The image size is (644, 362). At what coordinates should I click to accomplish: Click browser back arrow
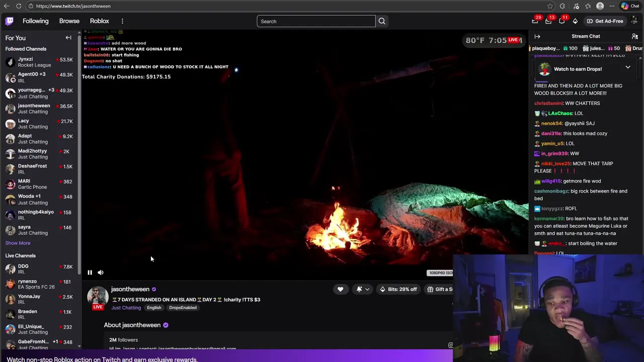7,6
